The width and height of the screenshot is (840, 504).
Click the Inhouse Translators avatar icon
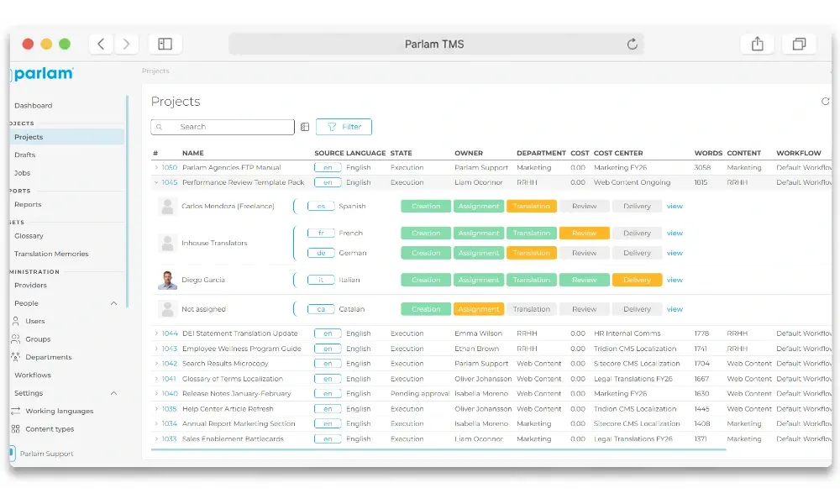click(168, 243)
